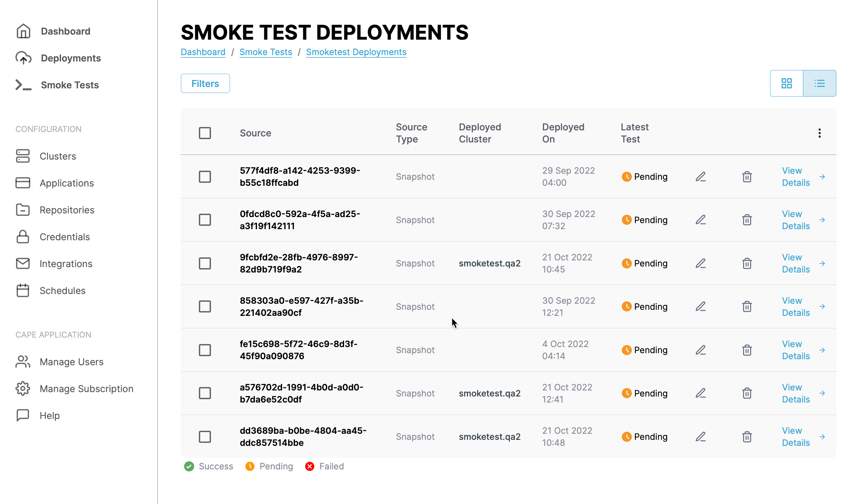The image size is (864, 504).
Task: Click the Deployments sidebar menu item
Action: pyautogui.click(x=71, y=57)
